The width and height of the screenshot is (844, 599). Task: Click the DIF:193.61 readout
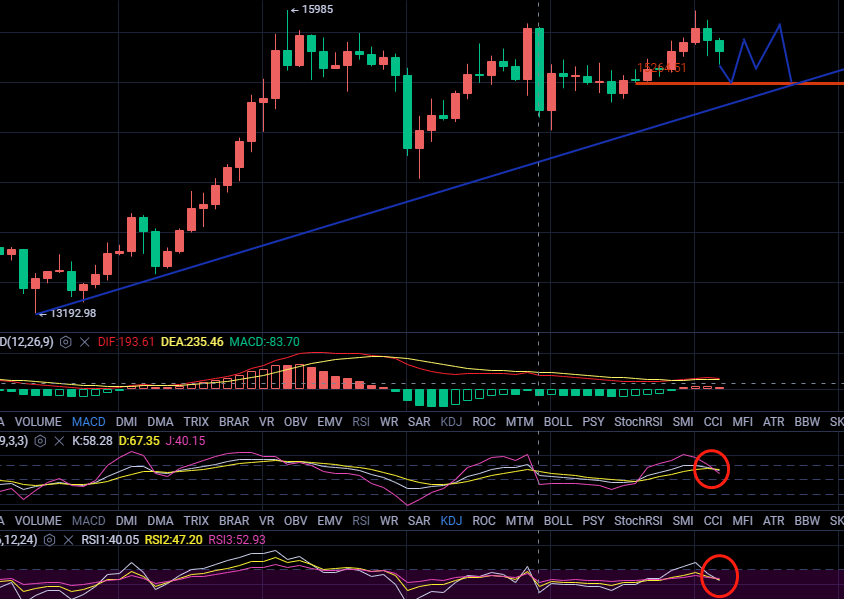(126, 342)
